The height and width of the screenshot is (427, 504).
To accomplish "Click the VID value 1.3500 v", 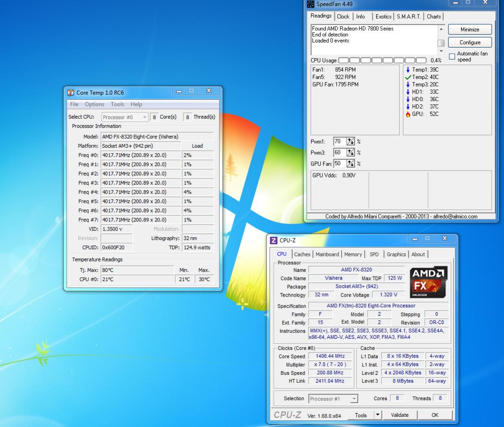I will pyautogui.click(x=116, y=229).
